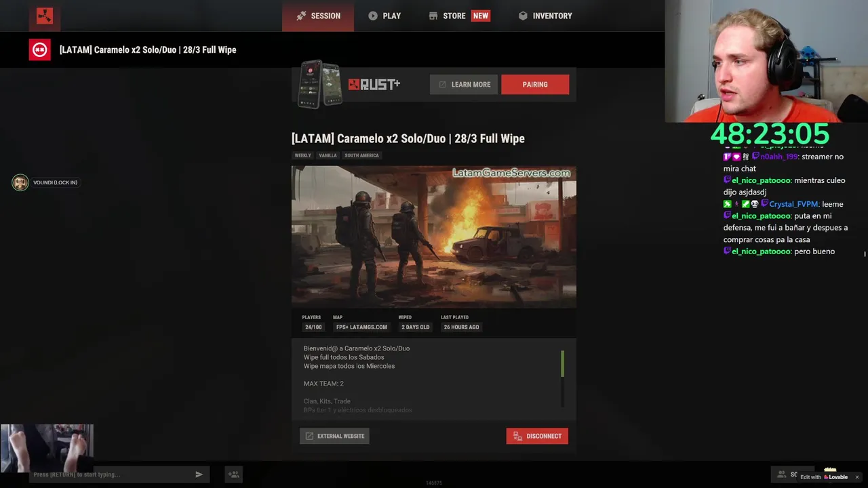The image size is (868, 488).
Task: Open the External Website link
Action: 334,436
